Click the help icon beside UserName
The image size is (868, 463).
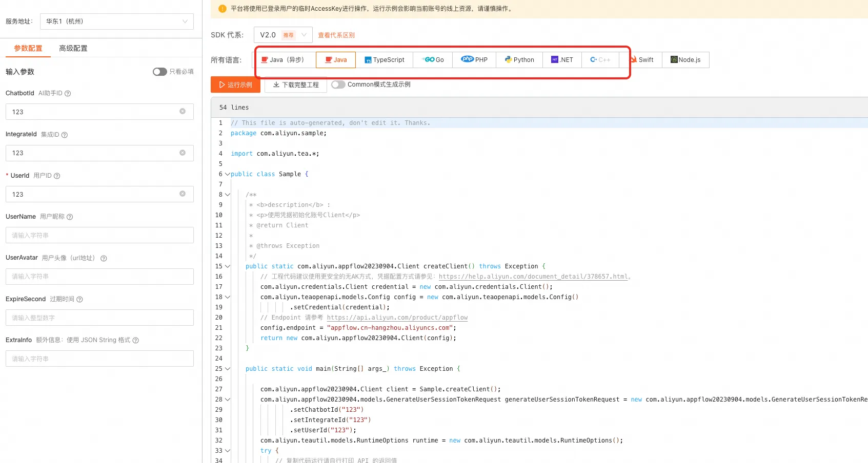[70, 217]
